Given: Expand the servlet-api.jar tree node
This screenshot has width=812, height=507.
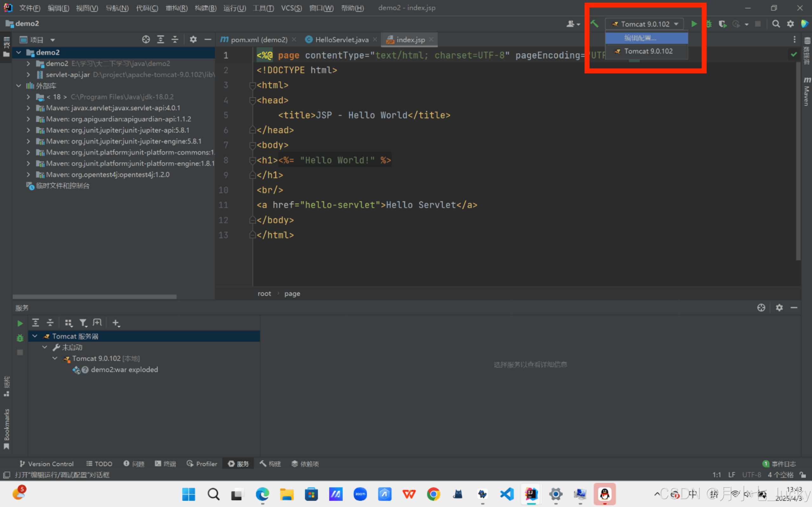Looking at the screenshot, I should [29, 75].
